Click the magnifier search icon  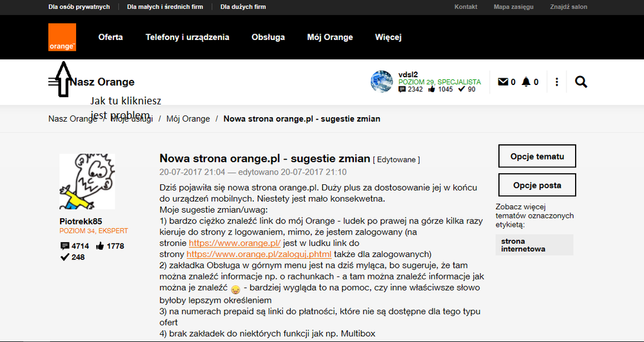(x=581, y=82)
